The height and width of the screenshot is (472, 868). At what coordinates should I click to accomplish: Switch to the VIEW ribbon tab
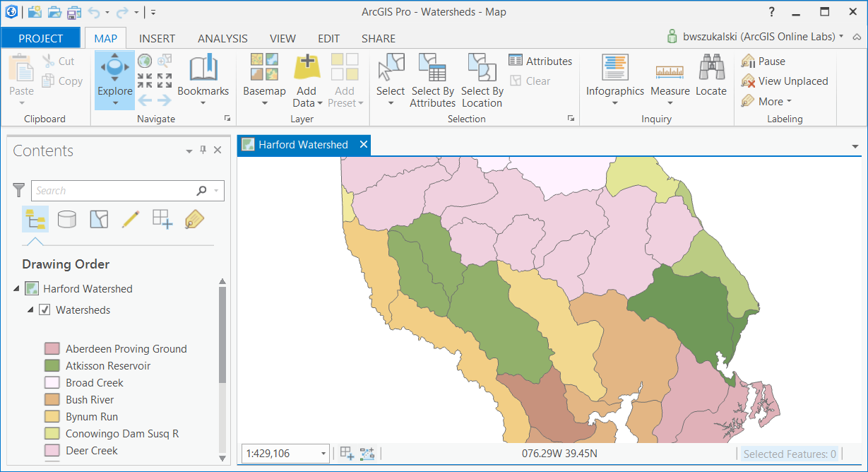click(x=283, y=38)
